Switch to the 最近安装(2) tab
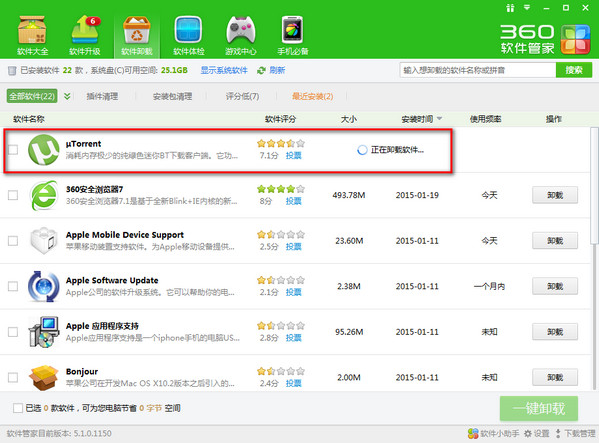Screen dimensions: 599x443 pyautogui.click(x=312, y=96)
